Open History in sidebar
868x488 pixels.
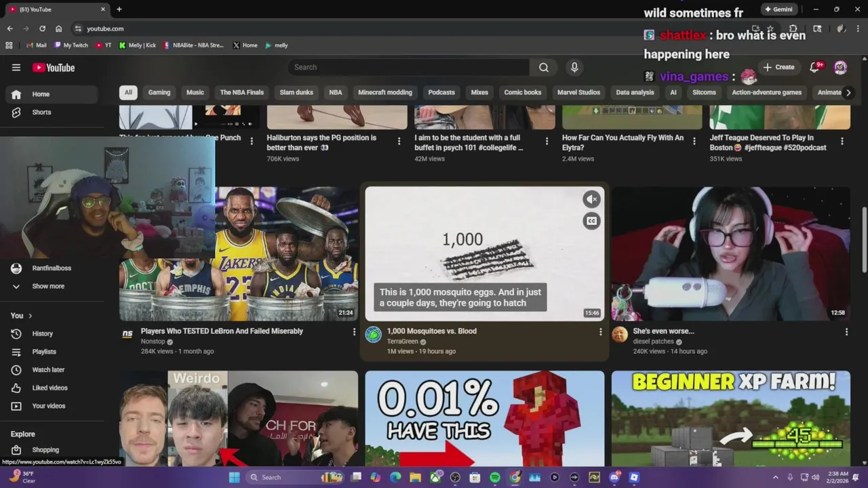53,333
